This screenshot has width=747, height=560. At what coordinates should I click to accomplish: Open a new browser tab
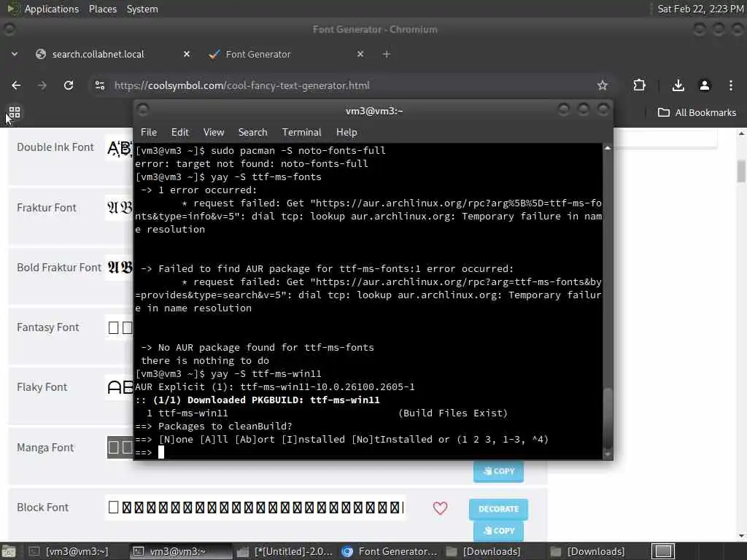click(x=387, y=54)
